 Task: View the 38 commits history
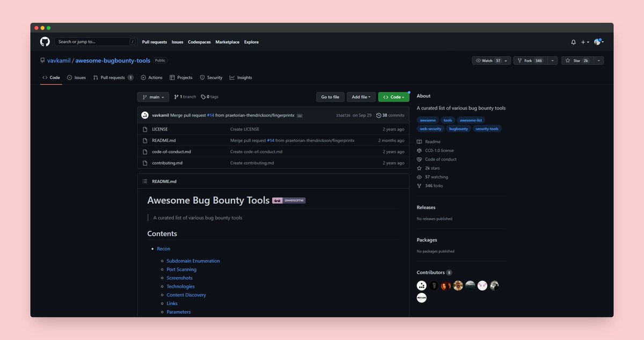(390, 115)
